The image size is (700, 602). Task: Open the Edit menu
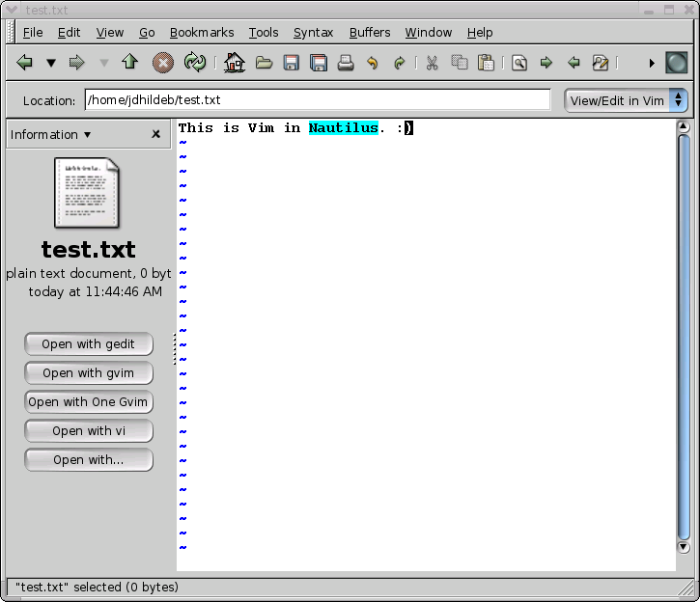pyautogui.click(x=70, y=33)
